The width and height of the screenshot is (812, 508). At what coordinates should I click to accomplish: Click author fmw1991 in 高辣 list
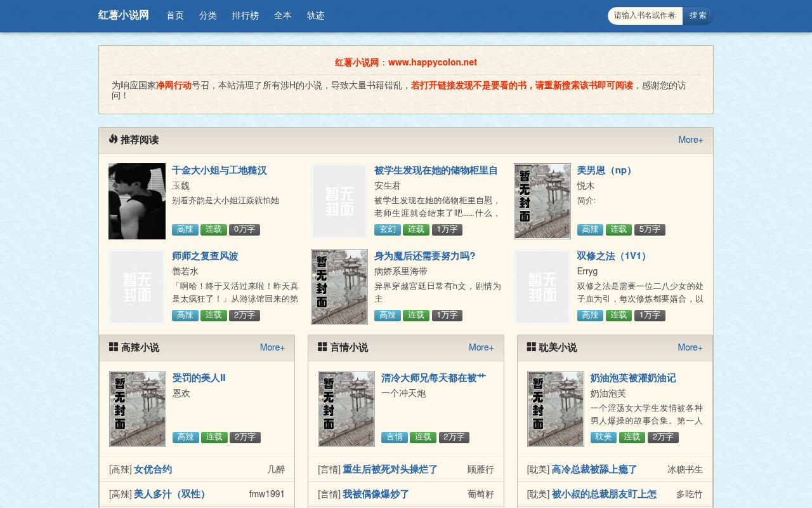click(x=267, y=494)
